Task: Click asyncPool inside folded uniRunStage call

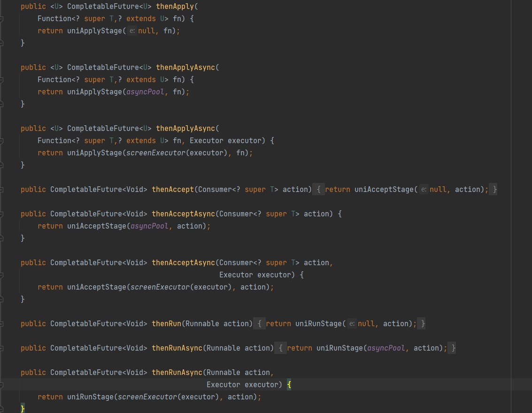Action: 386,348
